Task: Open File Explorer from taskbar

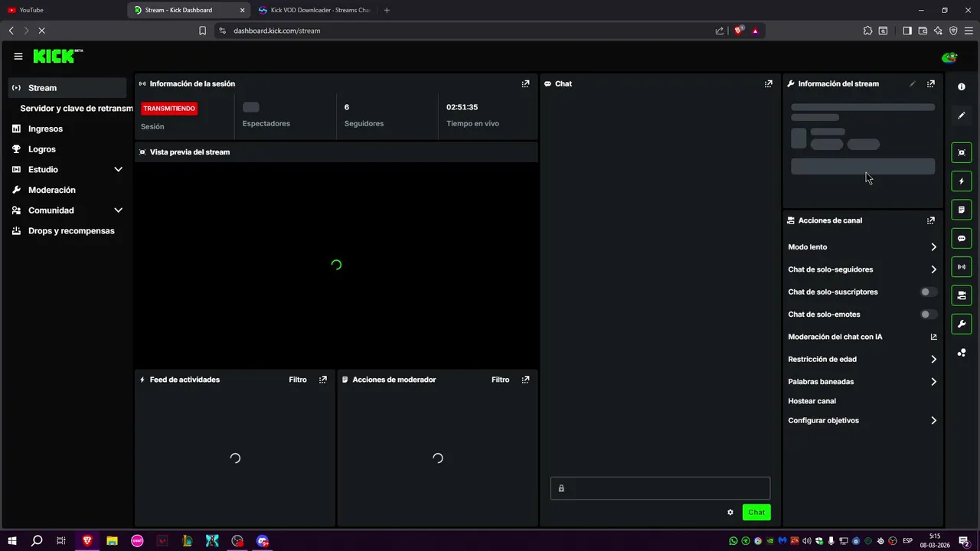Action: pos(112,541)
